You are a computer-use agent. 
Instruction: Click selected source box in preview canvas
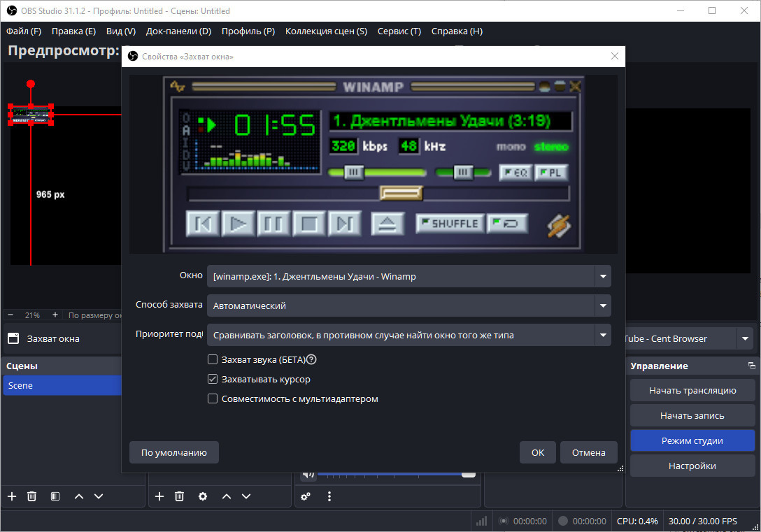pos(31,115)
